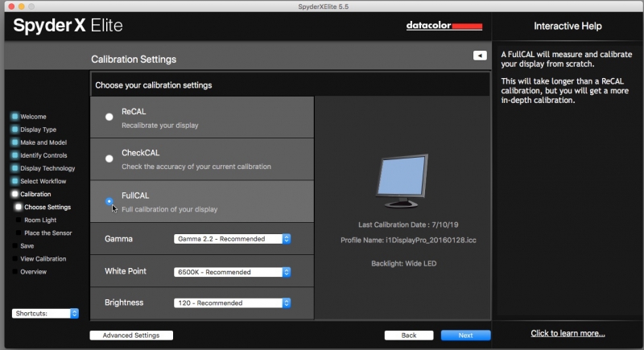
Task: Click the Welcome step status indicator
Action: coord(14,116)
